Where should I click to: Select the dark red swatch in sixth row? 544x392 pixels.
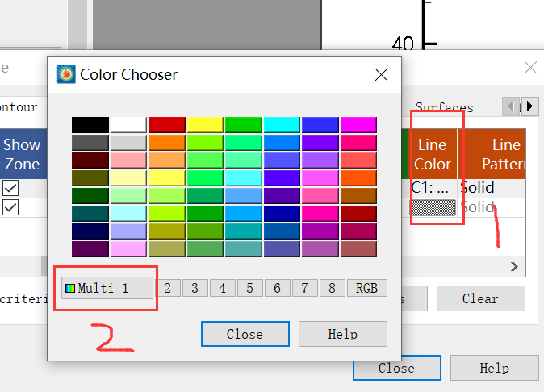tap(358, 214)
